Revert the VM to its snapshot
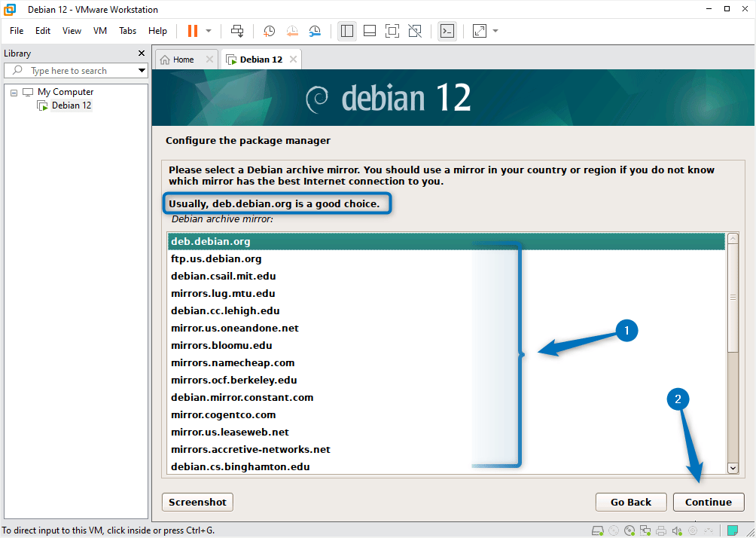This screenshot has height=538, width=756. 292,31
